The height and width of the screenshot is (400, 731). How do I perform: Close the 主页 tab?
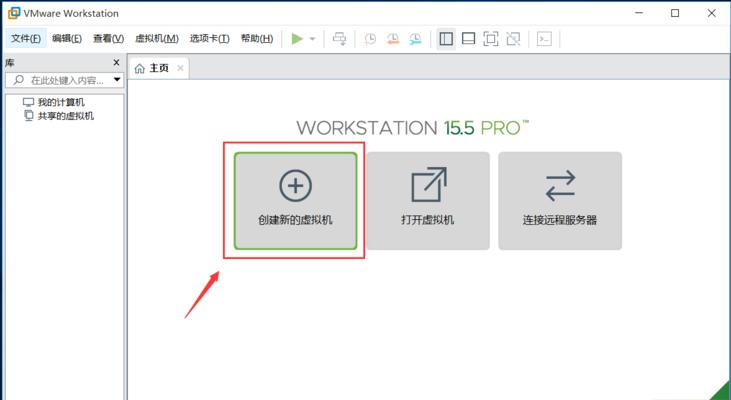180,68
